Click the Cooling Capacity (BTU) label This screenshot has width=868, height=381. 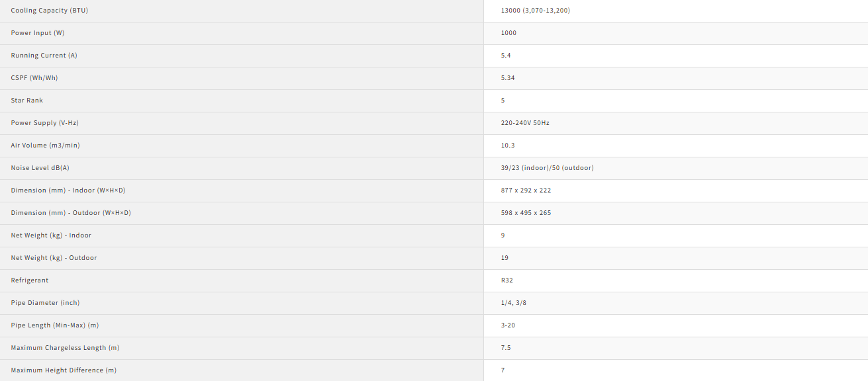point(48,11)
